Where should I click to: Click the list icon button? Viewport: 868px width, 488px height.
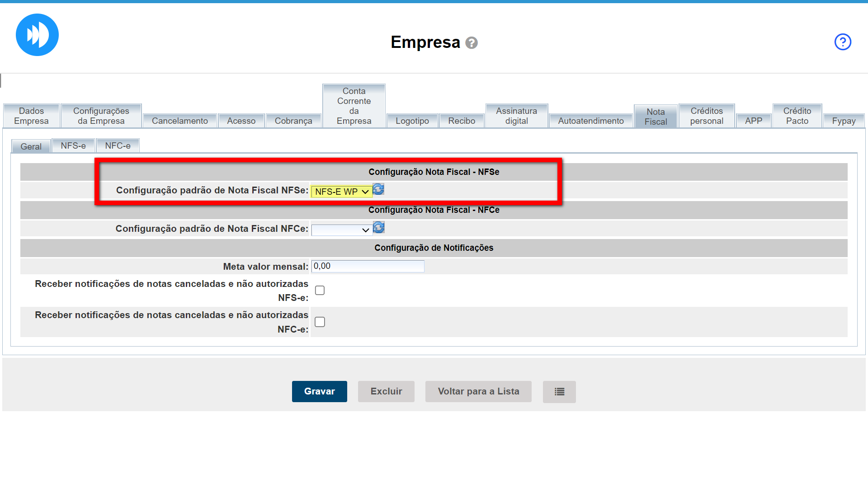[559, 392]
